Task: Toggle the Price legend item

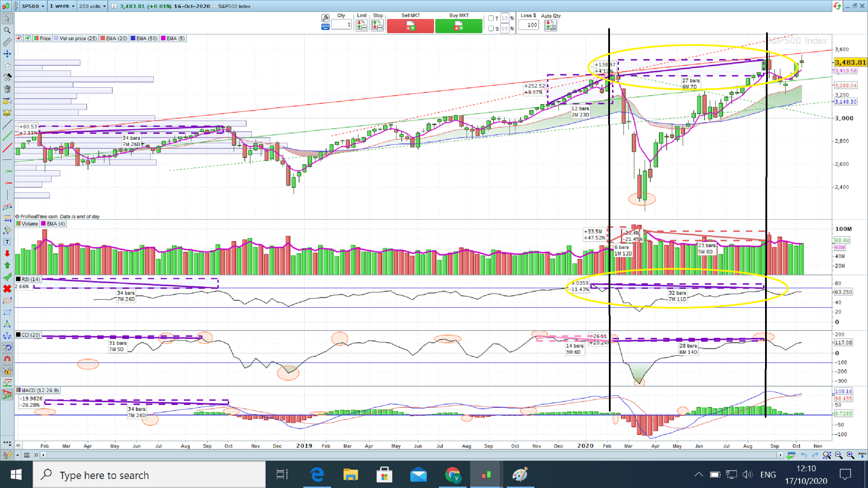Action: pos(42,38)
